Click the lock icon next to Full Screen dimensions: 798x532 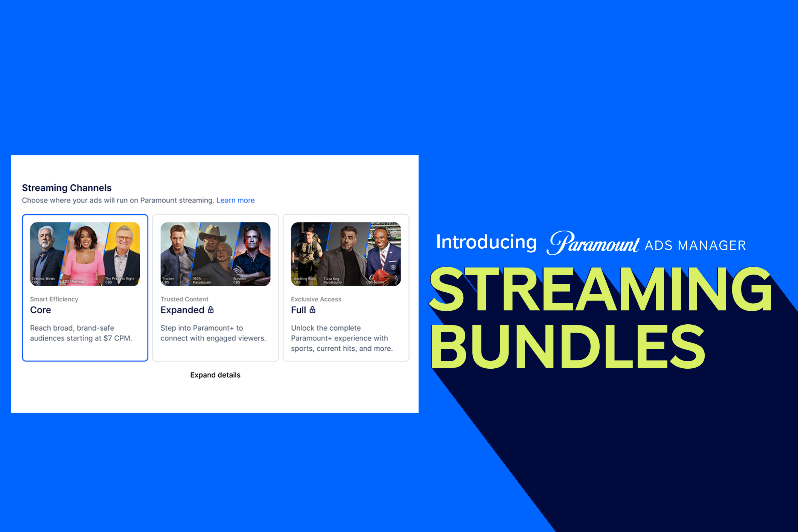coord(312,310)
